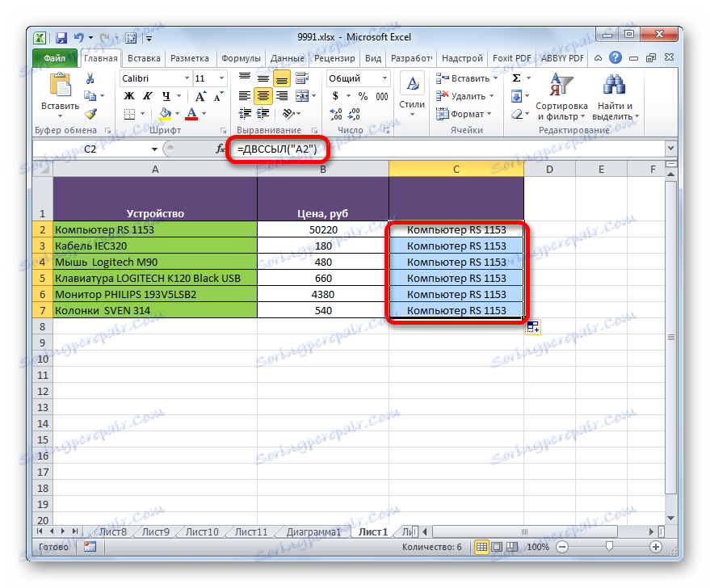Apply red font color A icon
This screenshot has height=588, width=710.
coord(192,114)
